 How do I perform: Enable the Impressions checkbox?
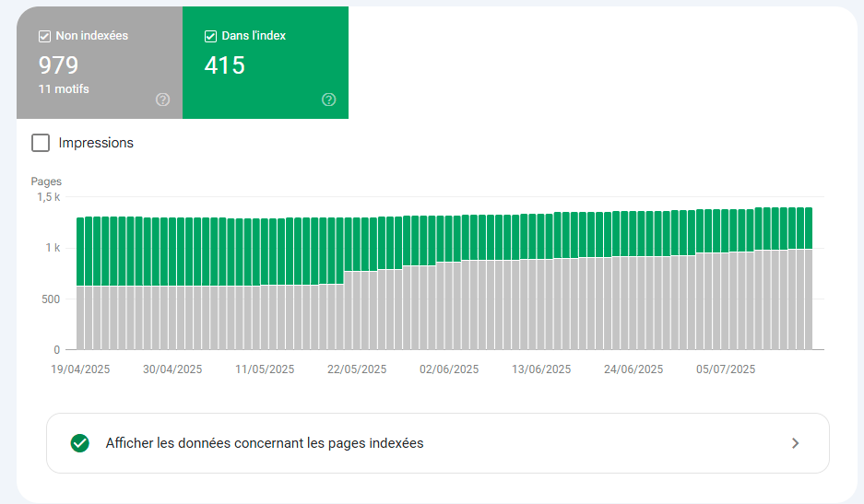41,143
